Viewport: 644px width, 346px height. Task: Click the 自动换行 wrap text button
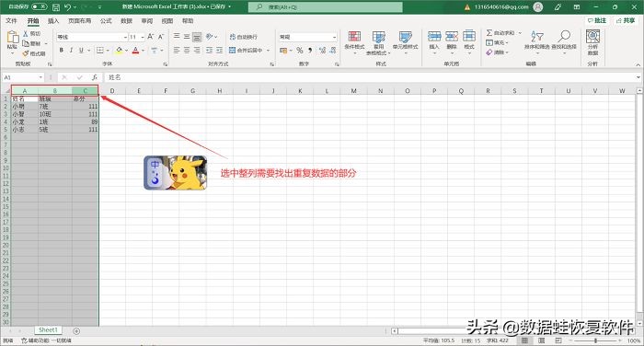tap(243, 37)
